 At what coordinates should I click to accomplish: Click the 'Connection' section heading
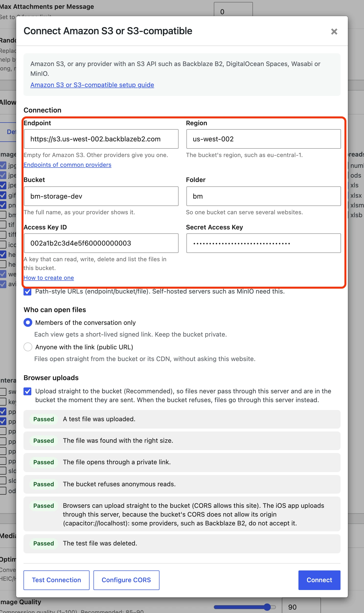[42, 110]
